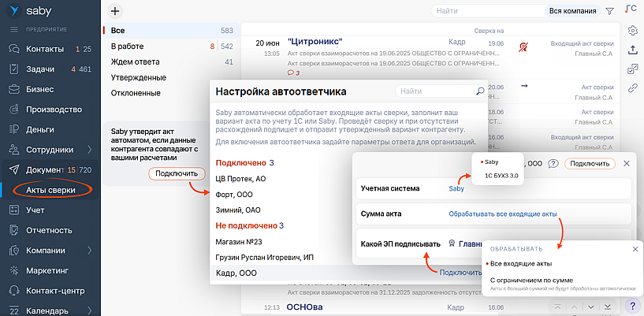The width and height of the screenshot is (644, 316).
Task: Click the upload/export icon on the right
Action: tap(632, 50)
